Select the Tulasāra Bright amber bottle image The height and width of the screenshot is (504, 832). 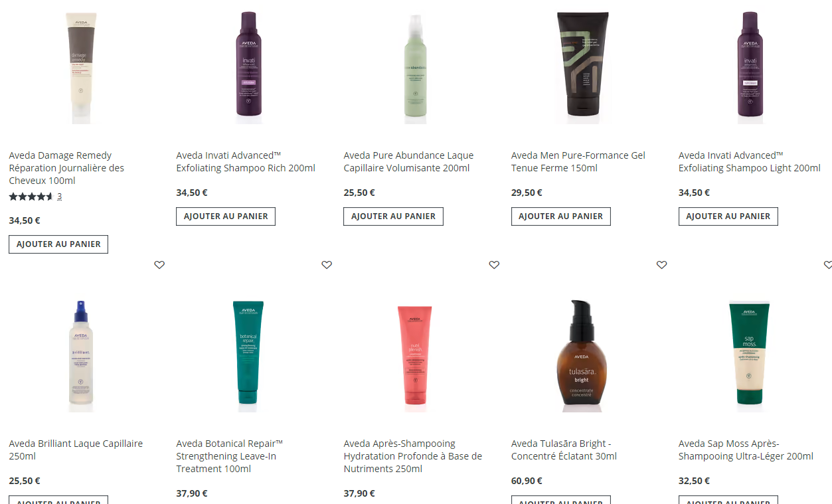click(x=581, y=353)
